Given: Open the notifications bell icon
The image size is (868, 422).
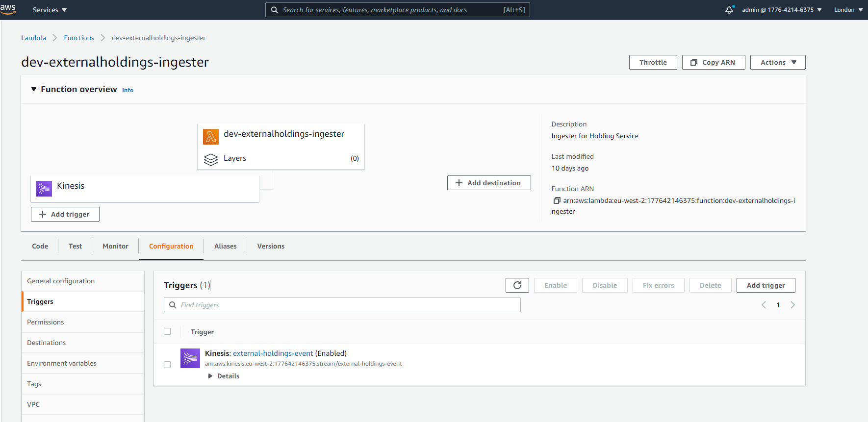Looking at the screenshot, I should tap(729, 10).
